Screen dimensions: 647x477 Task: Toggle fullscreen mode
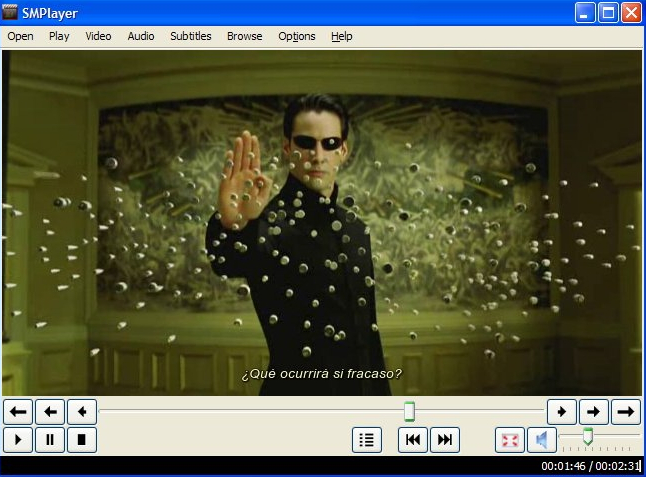510,440
